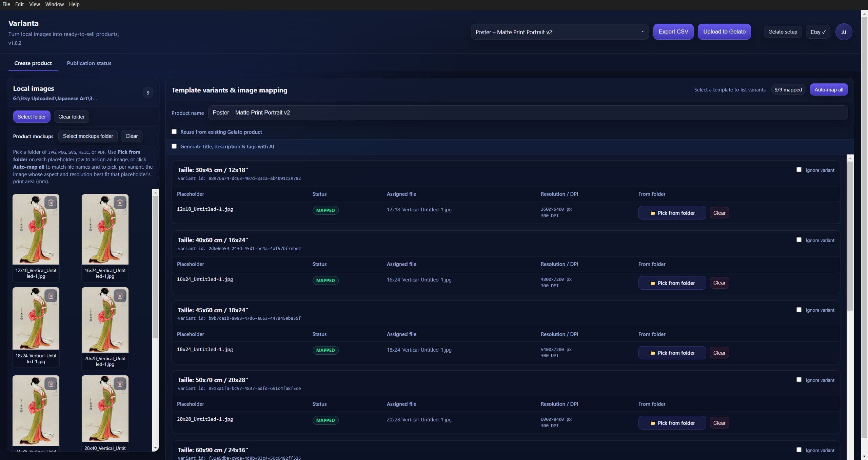Clear the Product mockups selection
The width and height of the screenshot is (868, 460).
[132, 136]
